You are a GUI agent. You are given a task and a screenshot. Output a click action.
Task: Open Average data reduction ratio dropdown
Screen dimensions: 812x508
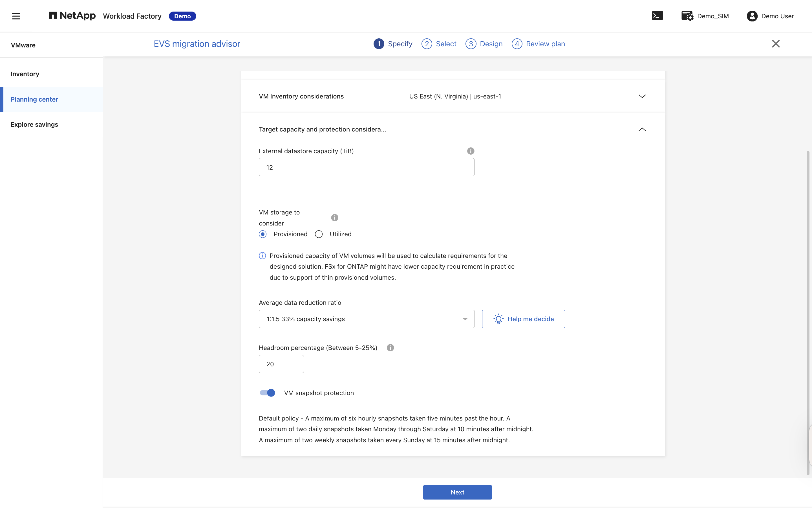(x=367, y=319)
